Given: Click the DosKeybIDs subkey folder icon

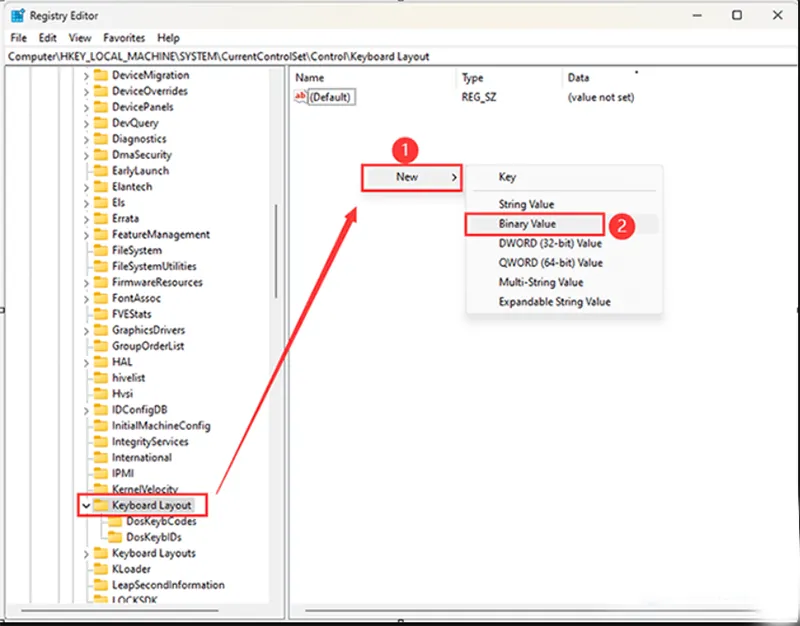Looking at the screenshot, I should (x=115, y=537).
